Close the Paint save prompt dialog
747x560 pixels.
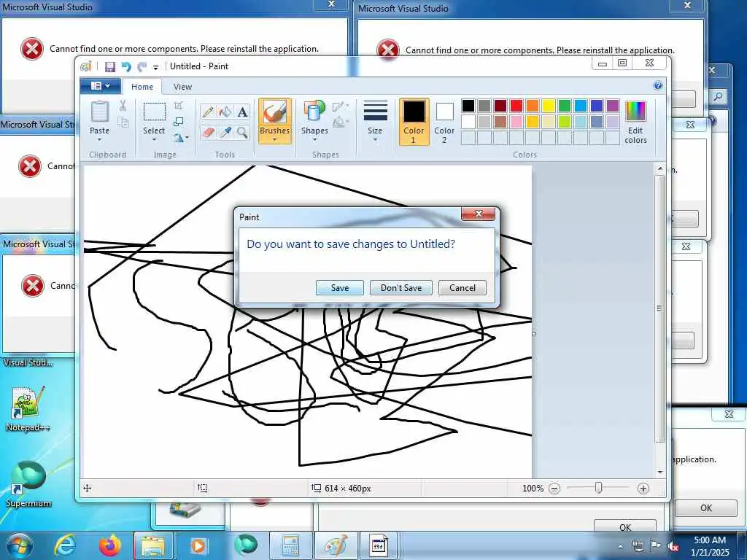(x=479, y=214)
